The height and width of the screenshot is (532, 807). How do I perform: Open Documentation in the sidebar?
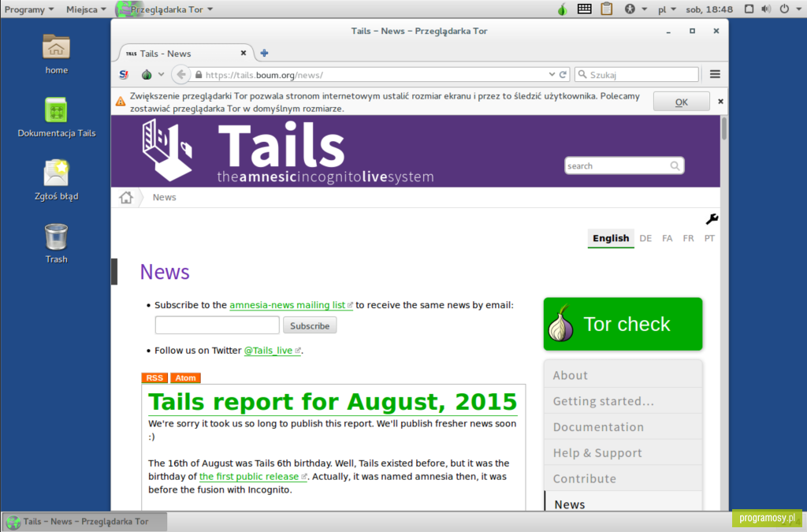pyautogui.click(x=623, y=426)
